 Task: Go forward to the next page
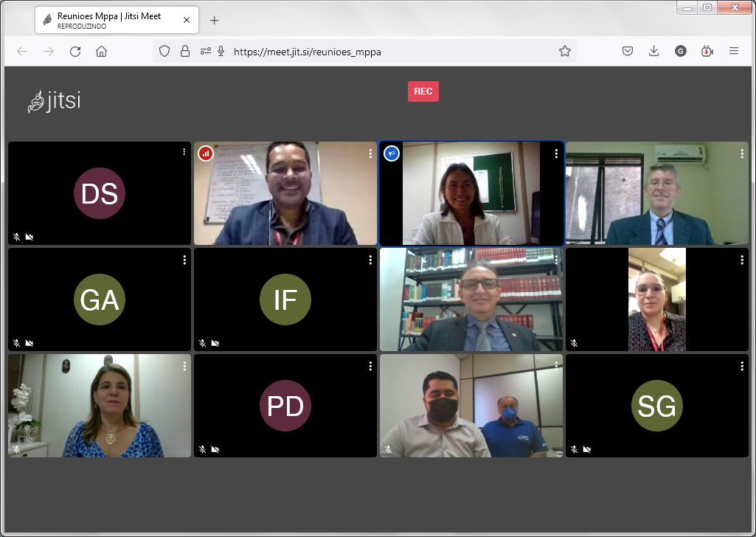coord(49,51)
